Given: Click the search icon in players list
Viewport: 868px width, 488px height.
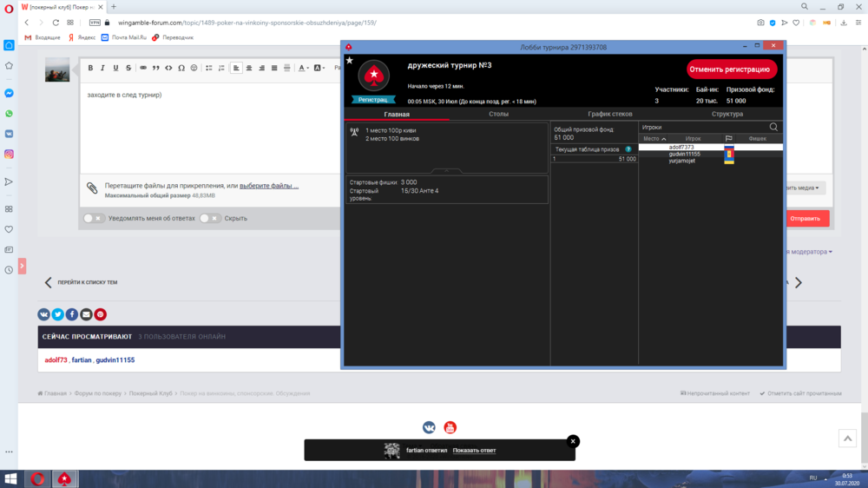Looking at the screenshot, I should tap(773, 127).
